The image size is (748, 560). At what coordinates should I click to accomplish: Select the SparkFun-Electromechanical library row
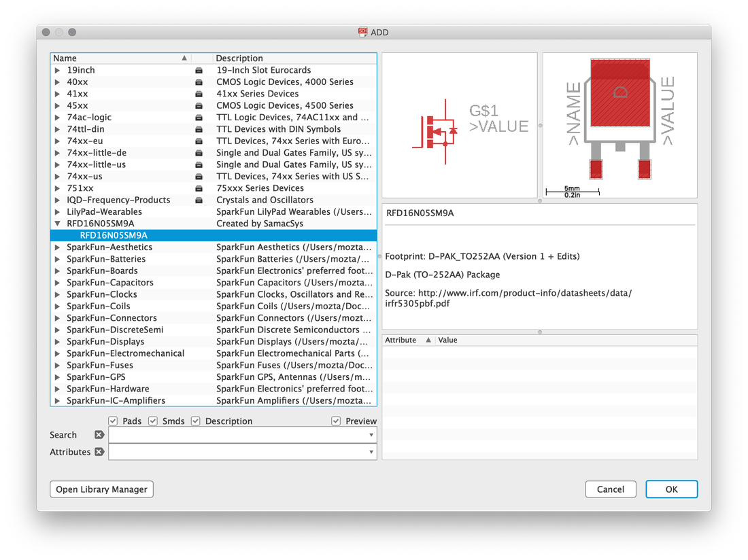coord(214,353)
